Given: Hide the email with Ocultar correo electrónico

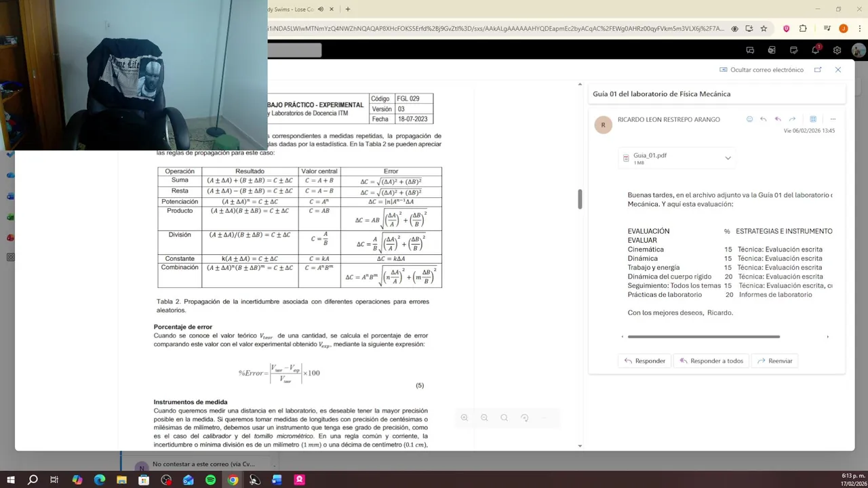Looking at the screenshot, I should (x=762, y=70).
